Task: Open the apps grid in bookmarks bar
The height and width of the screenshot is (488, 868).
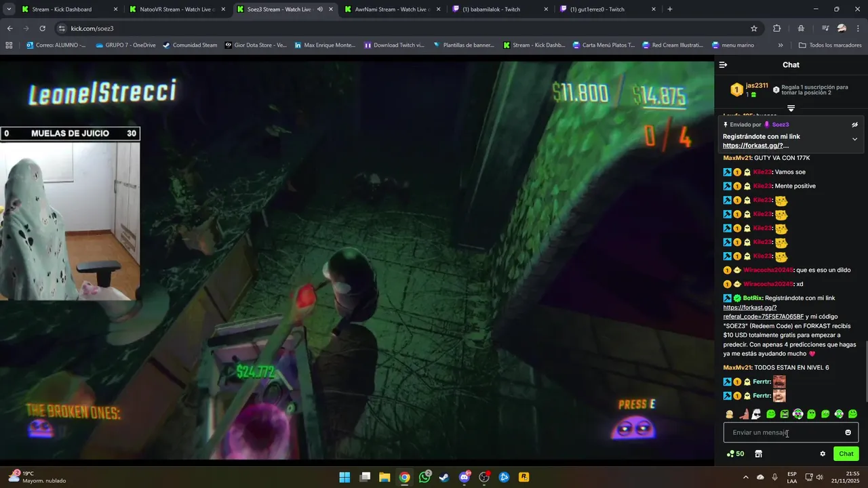Action: point(9,45)
